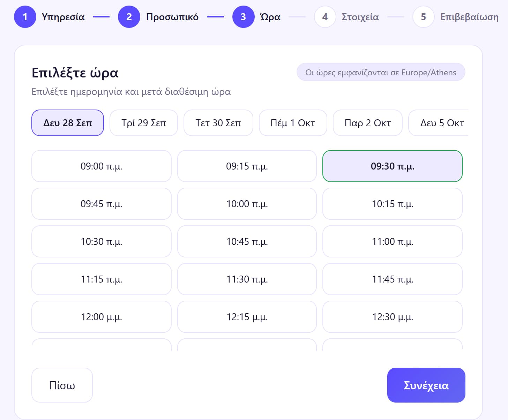Viewport: 508px width, 420px height.
Task: Pick date Δευ 5 Οκτ
Action: 439,123
